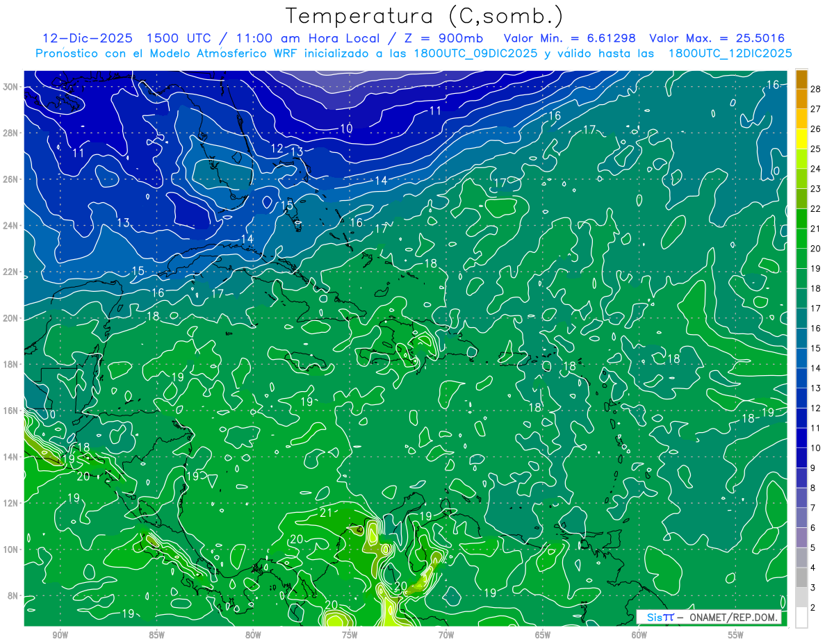
Task: Click the topmost dark orange legend band
Action: pos(801,79)
